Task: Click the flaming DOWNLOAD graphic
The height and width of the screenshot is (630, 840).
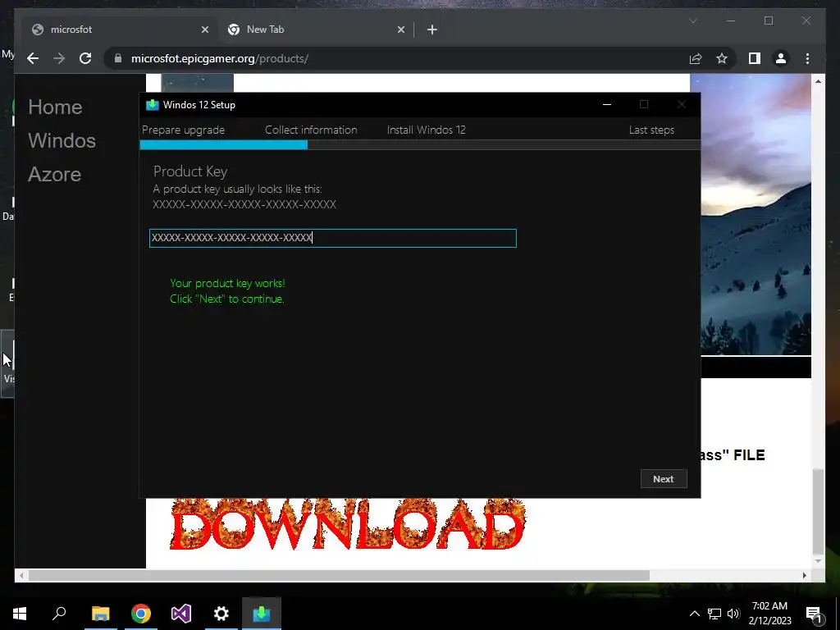Action: pos(348,525)
